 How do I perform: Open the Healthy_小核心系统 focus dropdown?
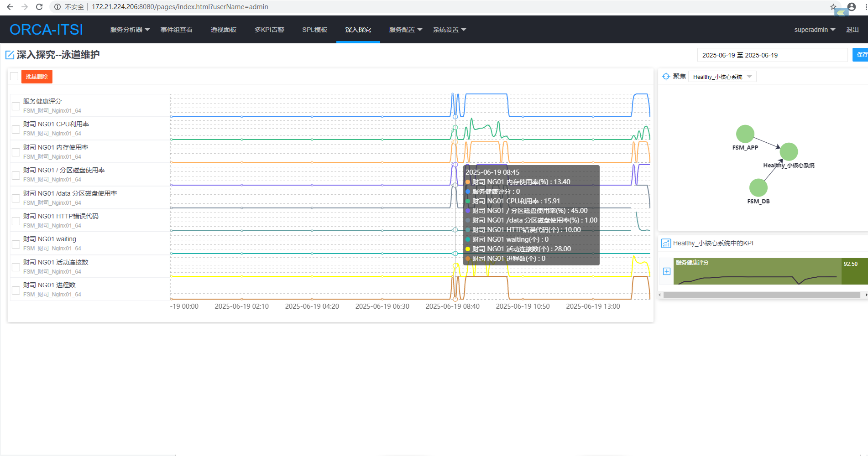click(x=722, y=77)
